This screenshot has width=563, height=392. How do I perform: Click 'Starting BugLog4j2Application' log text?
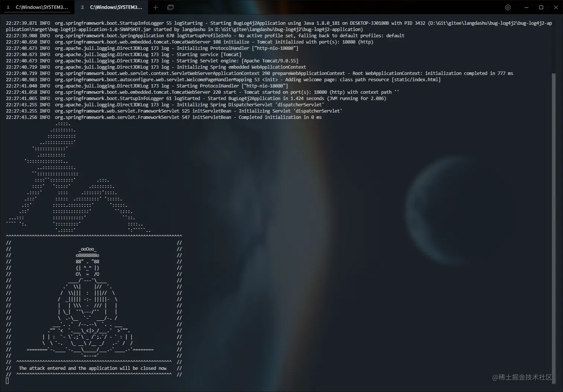pyautogui.click(x=248, y=23)
